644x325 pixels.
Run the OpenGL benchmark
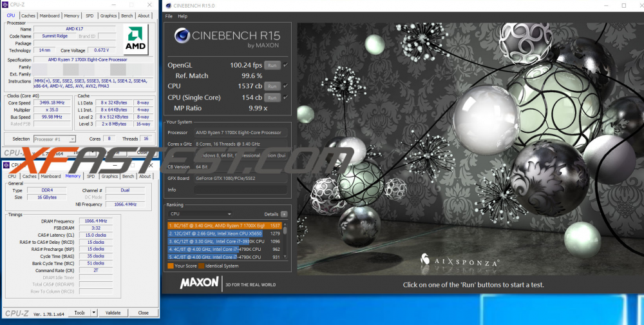click(272, 65)
